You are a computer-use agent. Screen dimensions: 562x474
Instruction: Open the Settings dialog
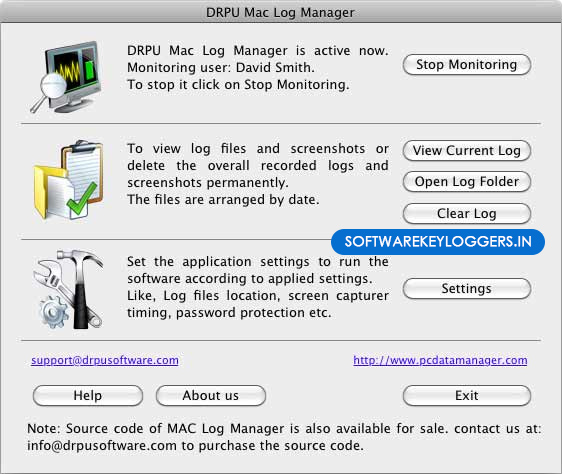pyautogui.click(x=467, y=289)
